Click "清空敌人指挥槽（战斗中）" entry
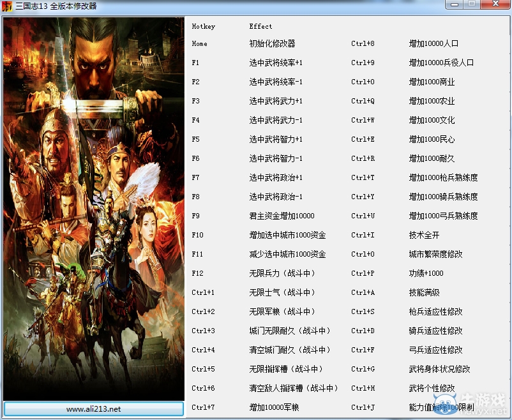The width and height of the screenshot is (512, 420). (x=294, y=388)
